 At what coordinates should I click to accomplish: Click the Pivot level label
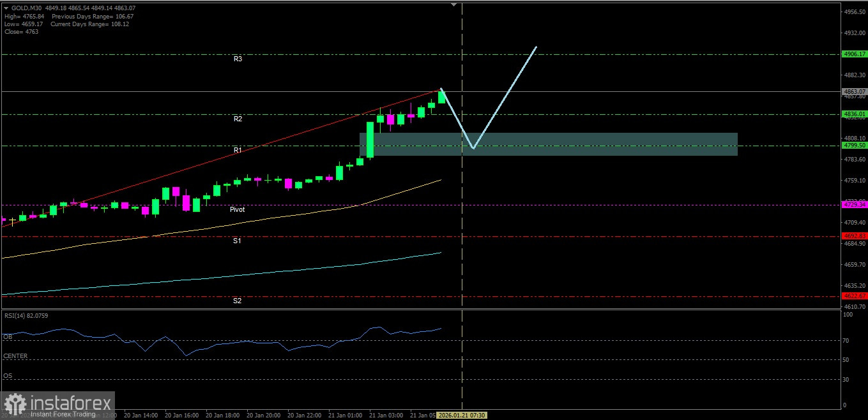[237, 209]
